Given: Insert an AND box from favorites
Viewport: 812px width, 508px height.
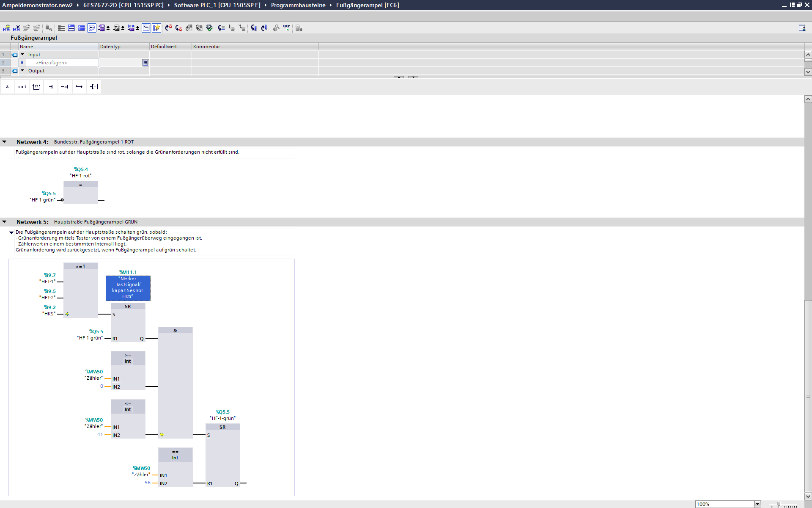Looking at the screenshot, I should pyautogui.click(x=8, y=87).
